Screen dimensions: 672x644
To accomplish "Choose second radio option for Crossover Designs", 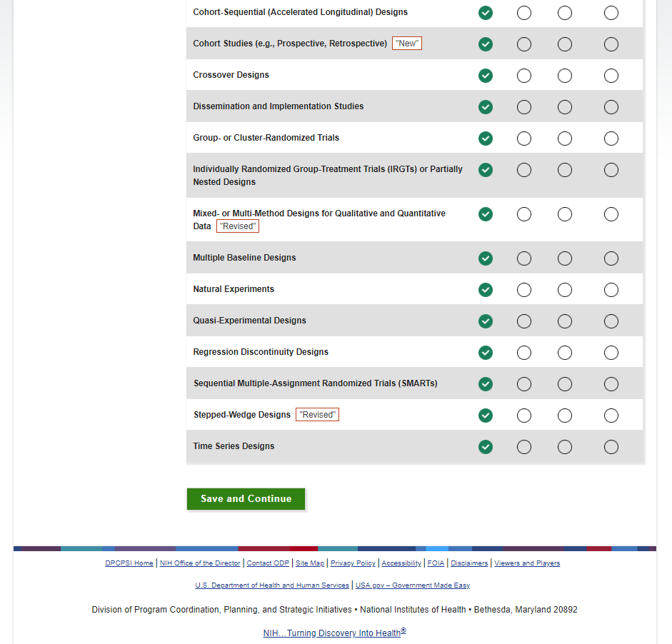I will [x=524, y=76].
